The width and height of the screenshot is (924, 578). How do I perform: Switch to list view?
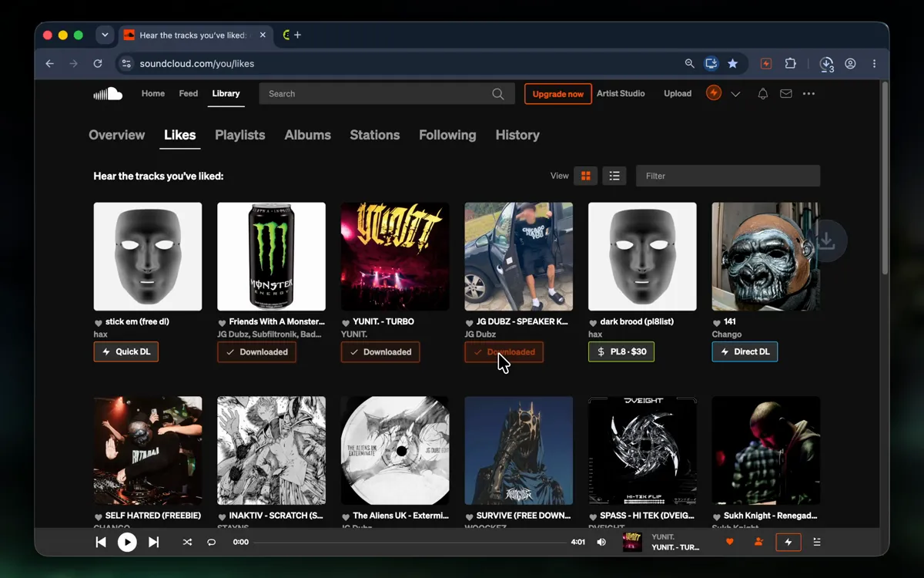tap(614, 176)
